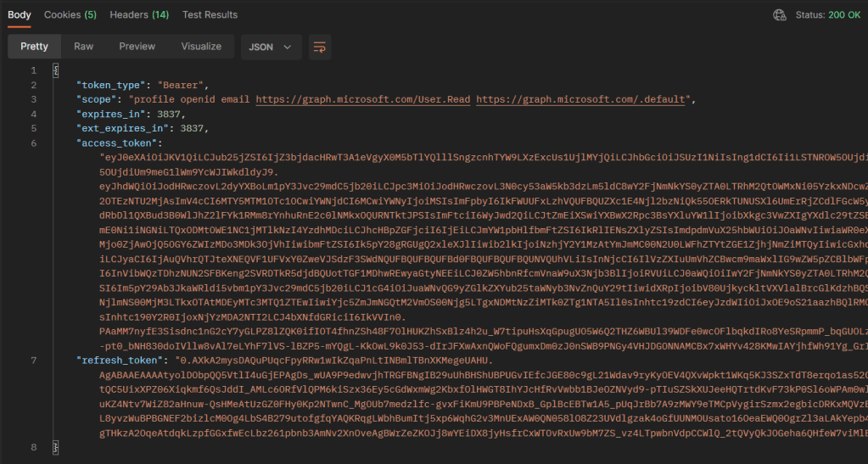This screenshot has height=464, width=868.
Task: Switch to the Raw view mode
Action: click(x=83, y=47)
